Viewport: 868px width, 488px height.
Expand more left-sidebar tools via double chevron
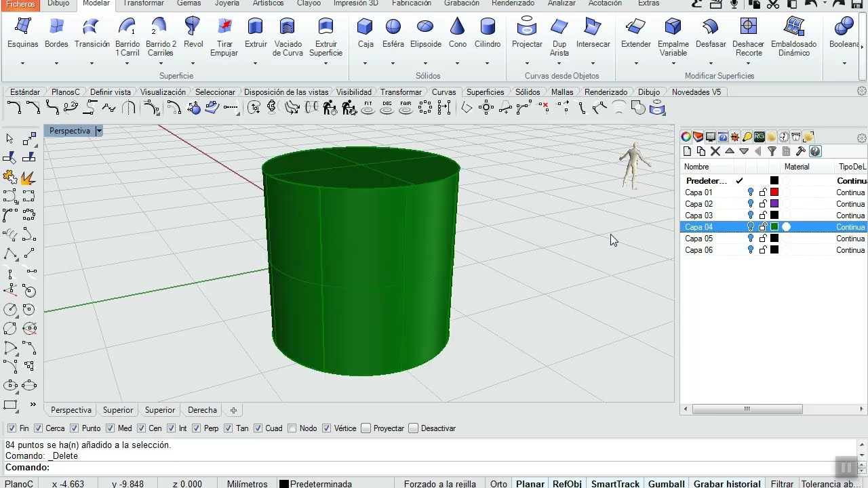point(33,405)
